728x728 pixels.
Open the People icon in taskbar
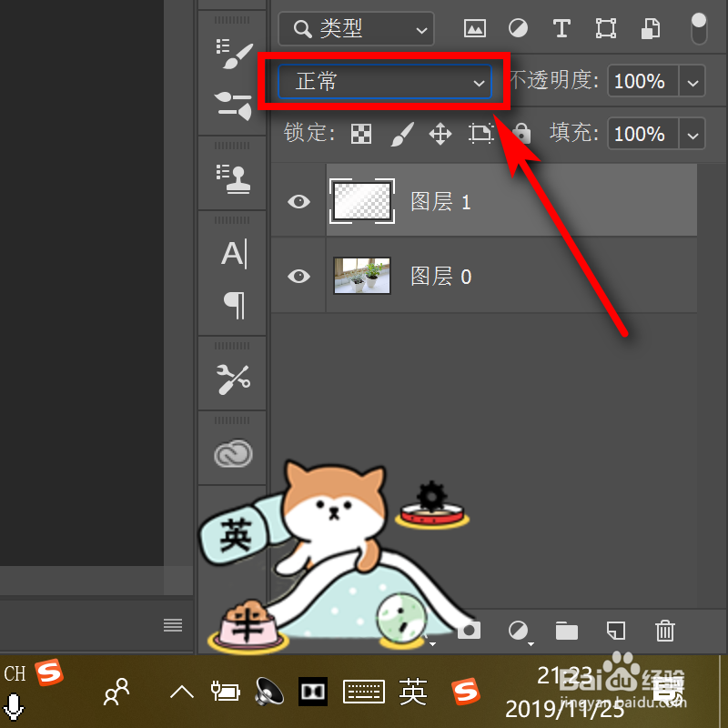(x=116, y=692)
